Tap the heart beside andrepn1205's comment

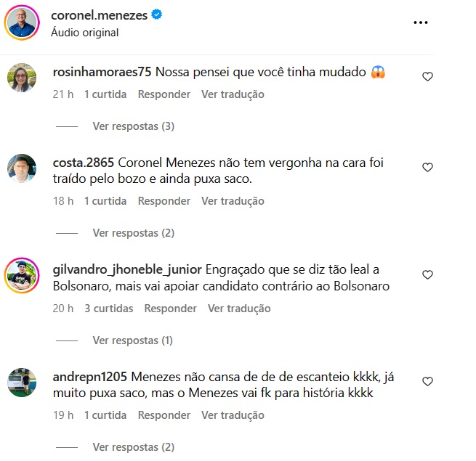tap(427, 381)
